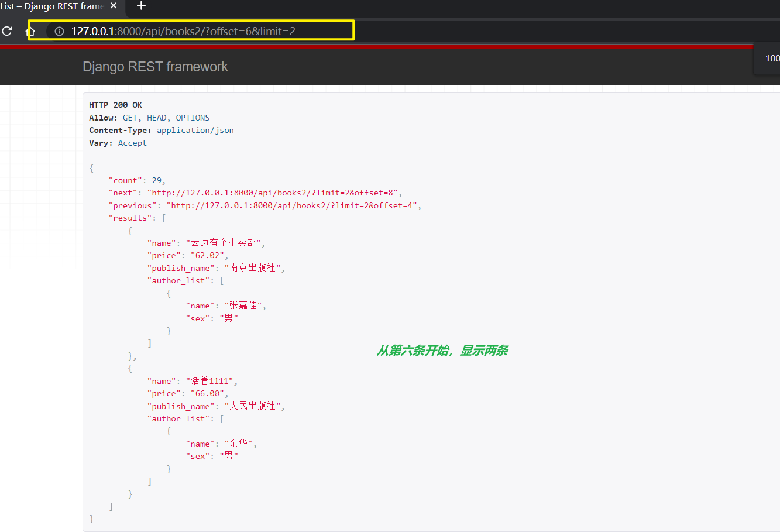
Task: Select the List – Django REST framework tab
Action: 51,6
